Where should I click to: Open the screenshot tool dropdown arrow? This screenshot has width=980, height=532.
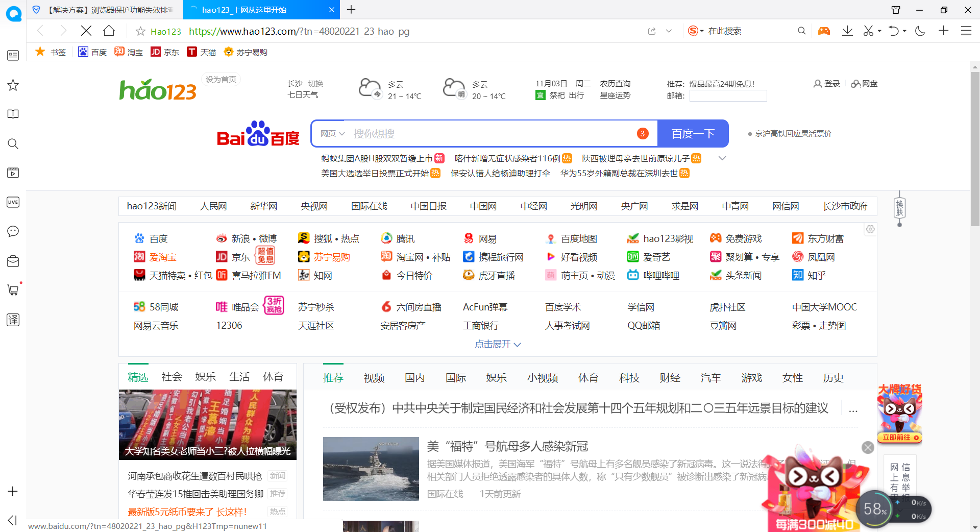879,31
